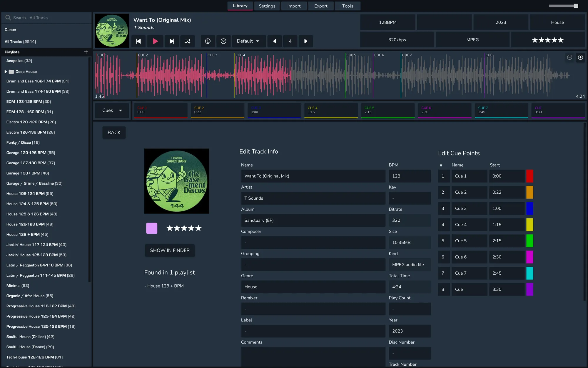Expand the Deep House folder
This screenshot has width=588, height=368.
[6, 72]
